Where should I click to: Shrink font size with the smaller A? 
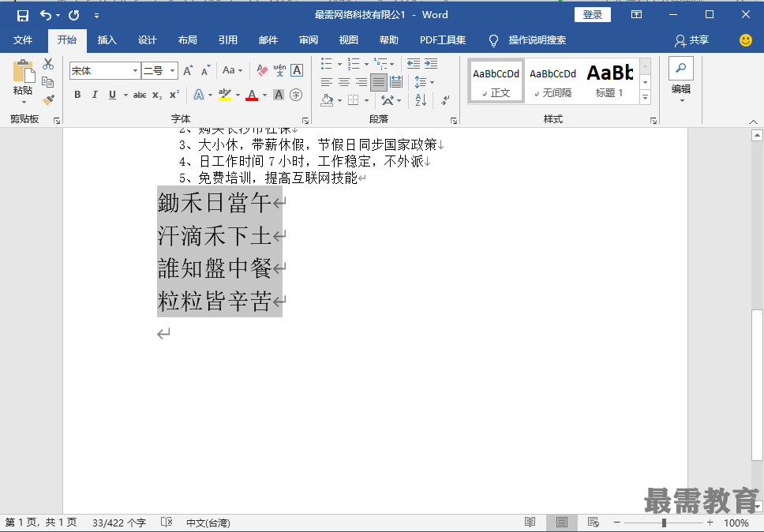point(206,70)
